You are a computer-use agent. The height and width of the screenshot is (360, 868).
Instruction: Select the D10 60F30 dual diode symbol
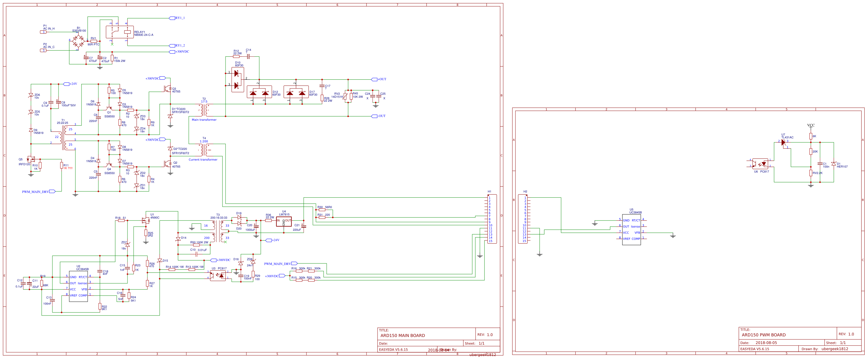237,80
